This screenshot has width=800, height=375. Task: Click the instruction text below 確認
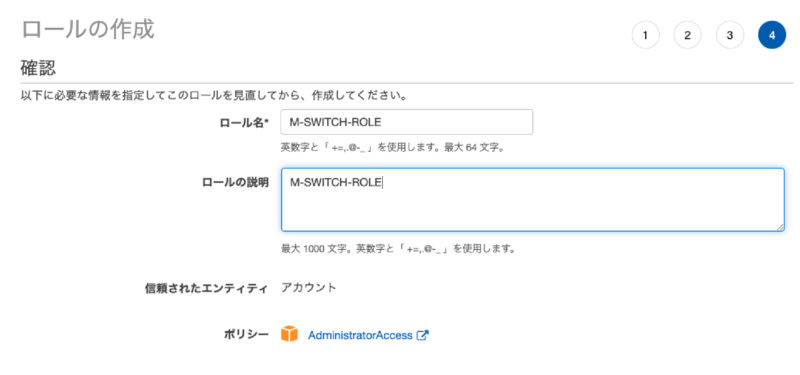[214, 96]
